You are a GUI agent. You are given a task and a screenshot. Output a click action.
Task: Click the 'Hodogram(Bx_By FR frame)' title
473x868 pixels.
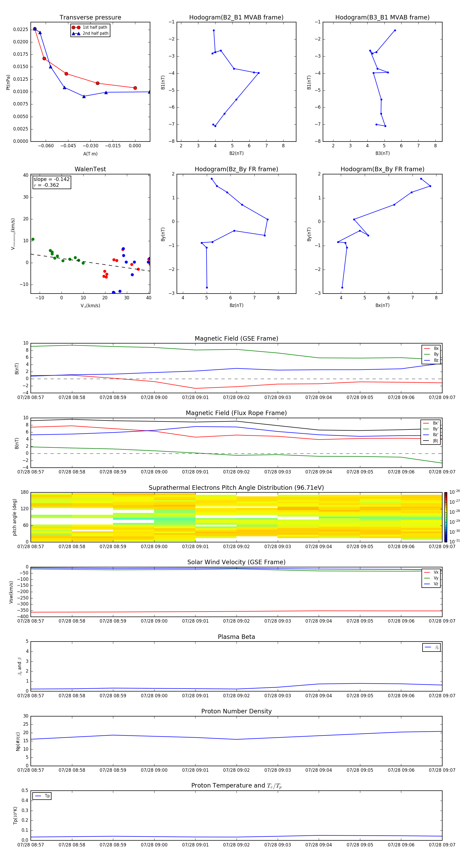(x=382, y=169)
